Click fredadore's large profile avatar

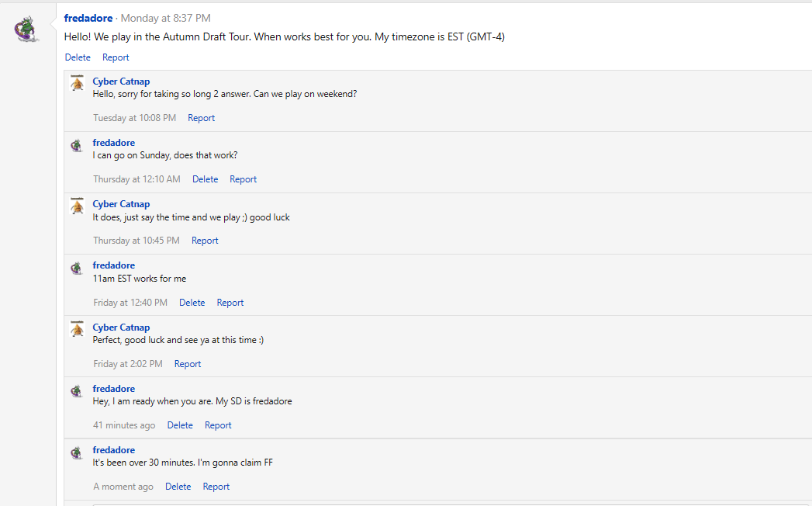(x=27, y=30)
